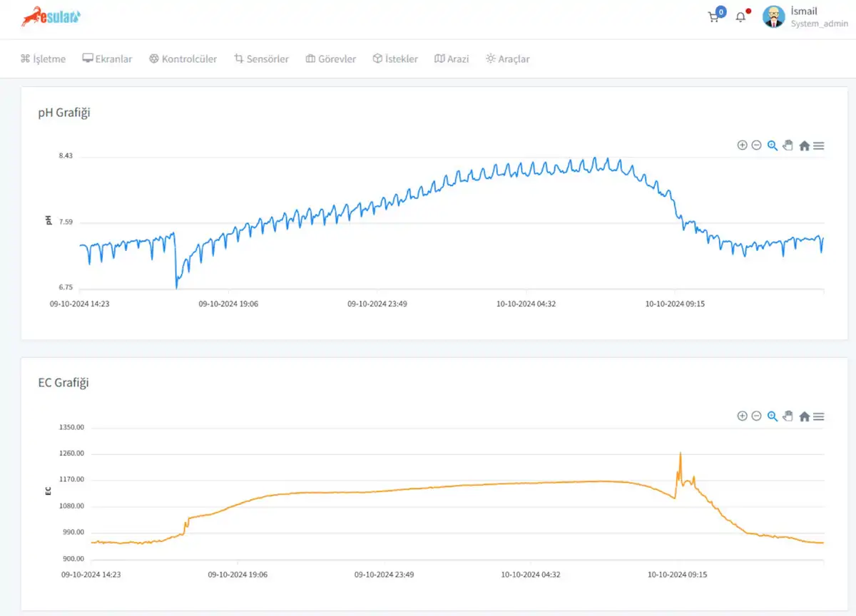Open İsmail user profile menu
This screenshot has height=616, width=856.
(805, 17)
